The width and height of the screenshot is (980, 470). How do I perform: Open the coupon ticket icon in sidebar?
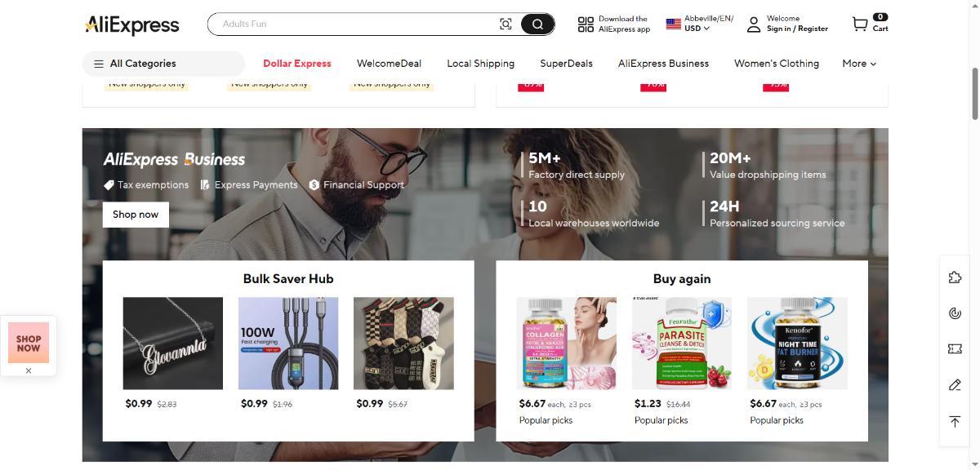pos(955,348)
